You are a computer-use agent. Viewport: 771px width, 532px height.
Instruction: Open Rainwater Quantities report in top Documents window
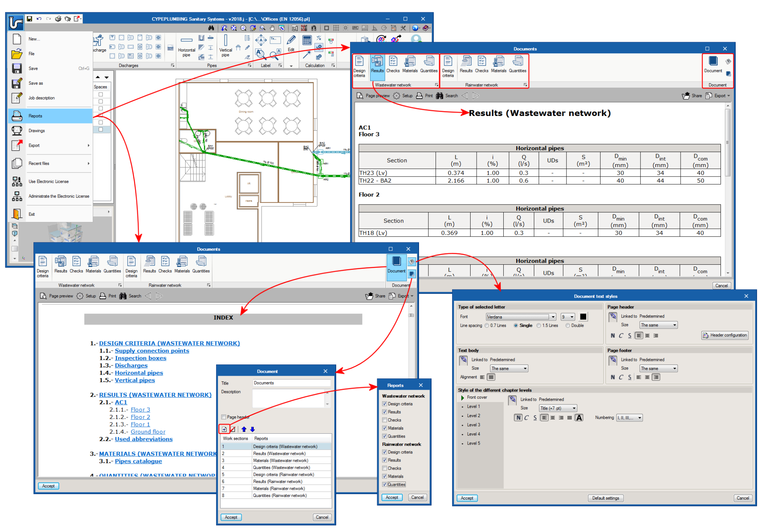518,64
